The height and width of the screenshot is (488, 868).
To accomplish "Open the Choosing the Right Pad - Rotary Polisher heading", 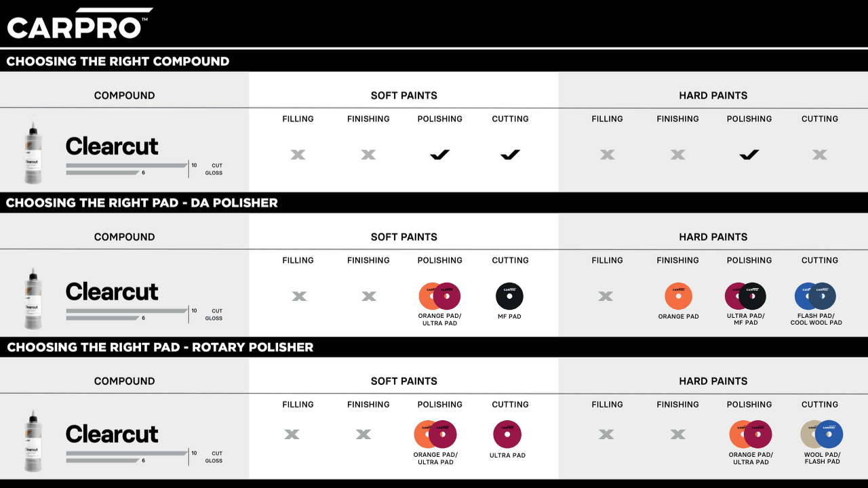I will tap(160, 347).
